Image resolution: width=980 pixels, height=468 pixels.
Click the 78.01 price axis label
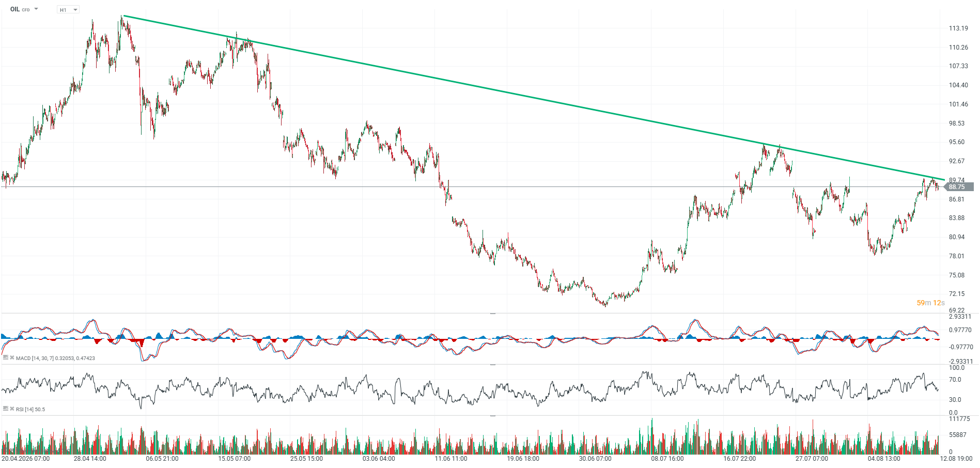click(957, 256)
